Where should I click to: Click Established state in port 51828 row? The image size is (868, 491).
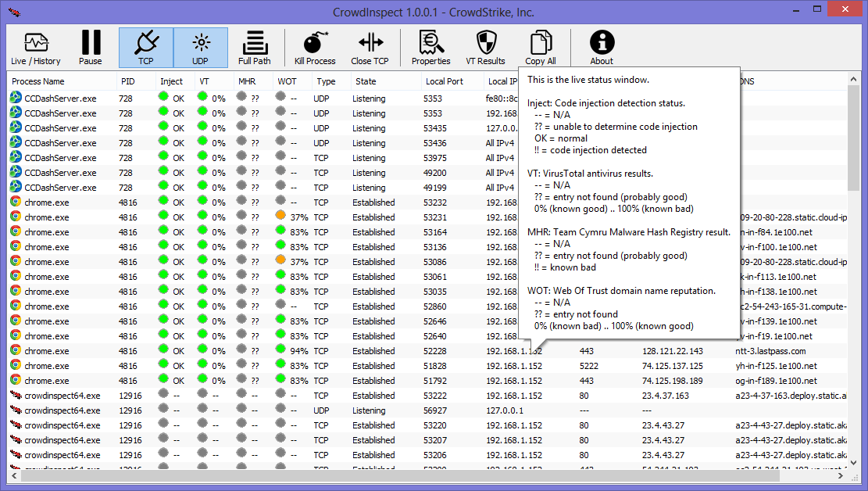tap(373, 366)
